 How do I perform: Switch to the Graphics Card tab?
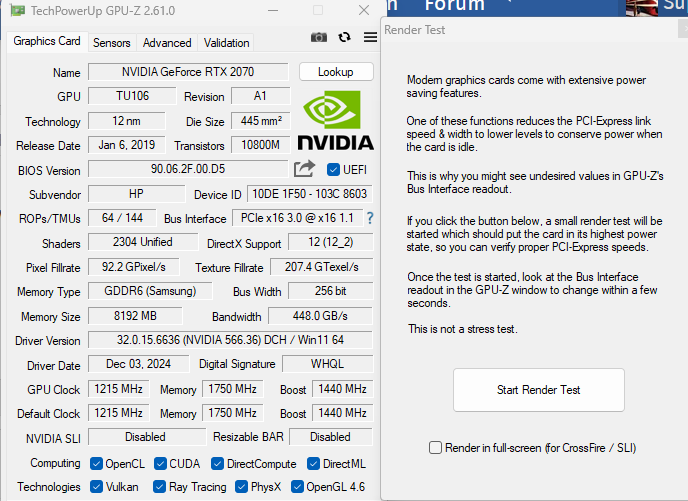coord(47,41)
